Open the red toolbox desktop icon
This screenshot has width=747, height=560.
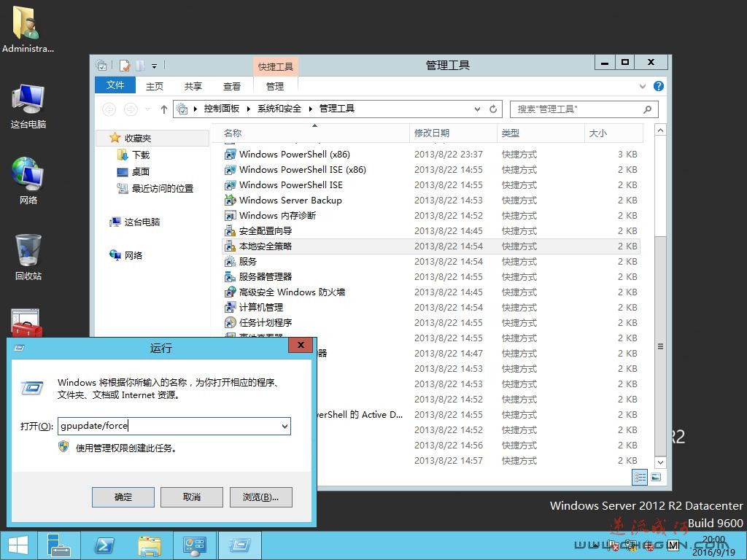pos(27,323)
